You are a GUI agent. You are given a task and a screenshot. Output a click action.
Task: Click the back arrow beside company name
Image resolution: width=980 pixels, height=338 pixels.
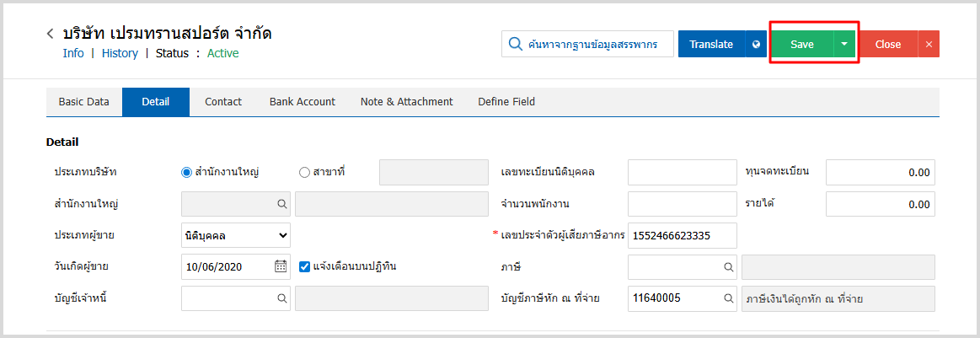[51, 34]
